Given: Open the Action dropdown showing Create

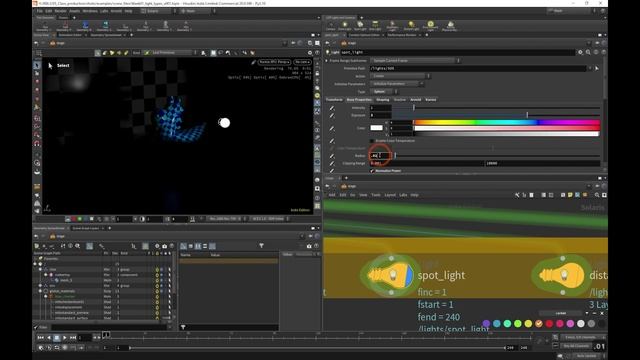Looking at the screenshot, I should 400,76.
